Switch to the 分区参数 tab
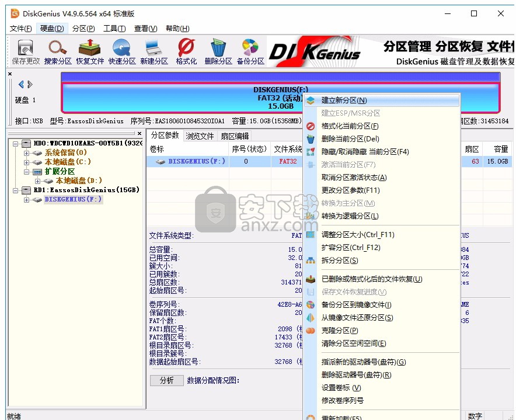The width and height of the screenshot is (516, 420). click(165, 135)
